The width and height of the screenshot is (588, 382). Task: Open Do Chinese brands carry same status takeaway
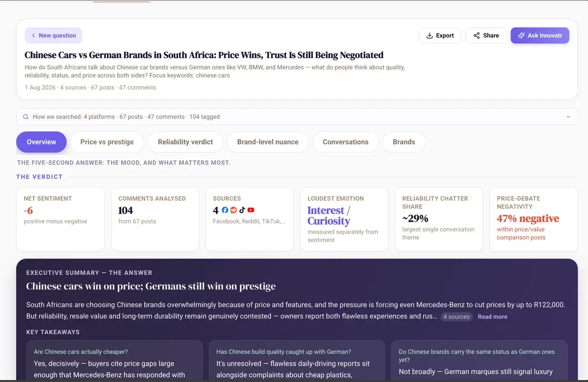pos(479,361)
